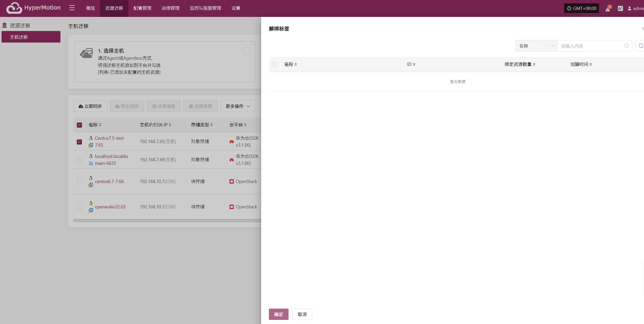
Task: Expand the 更多操作 dropdown
Action: 238,106
